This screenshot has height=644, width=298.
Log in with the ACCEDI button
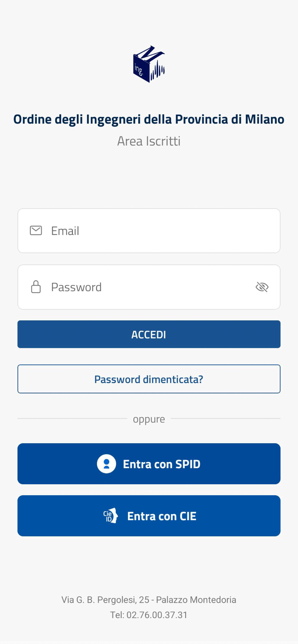149,334
